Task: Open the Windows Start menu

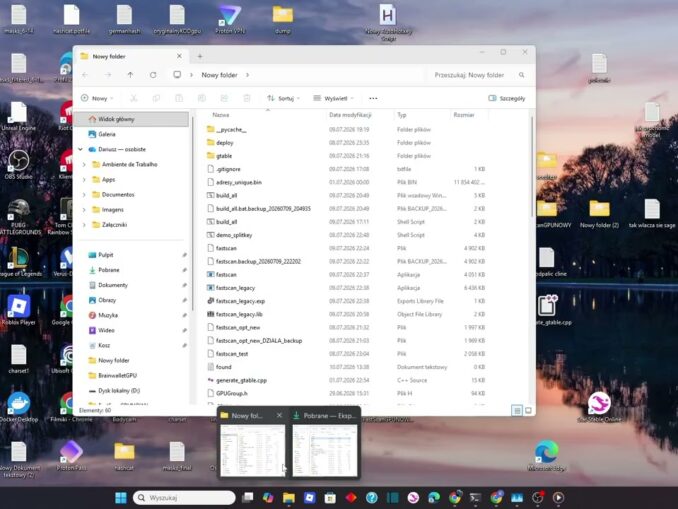Action: [x=121, y=498]
